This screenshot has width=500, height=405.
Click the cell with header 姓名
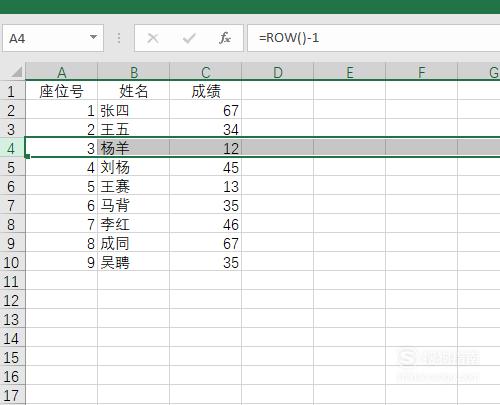click(134, 91)
